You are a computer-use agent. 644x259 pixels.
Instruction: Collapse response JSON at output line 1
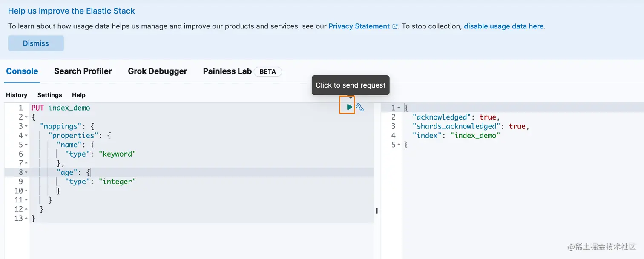tap(399, 108)
